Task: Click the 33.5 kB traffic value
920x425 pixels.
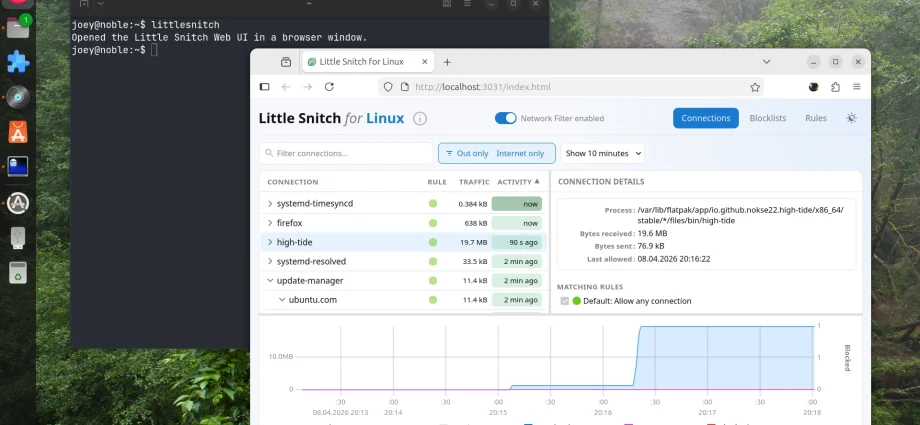Action: (475, 262)
